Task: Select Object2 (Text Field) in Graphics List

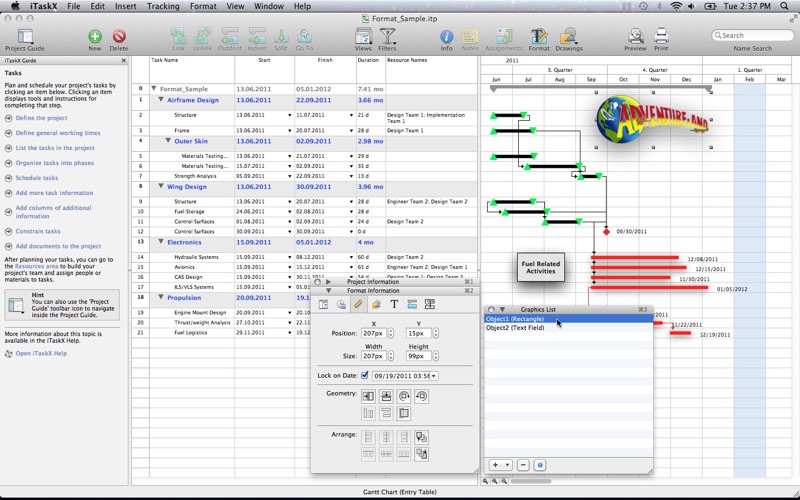Action: point(568,328)
